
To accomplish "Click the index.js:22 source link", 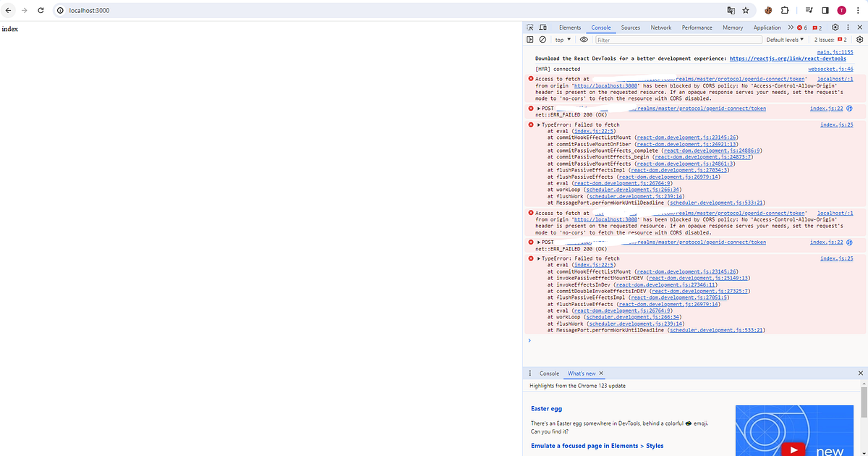I will [827, 109].
